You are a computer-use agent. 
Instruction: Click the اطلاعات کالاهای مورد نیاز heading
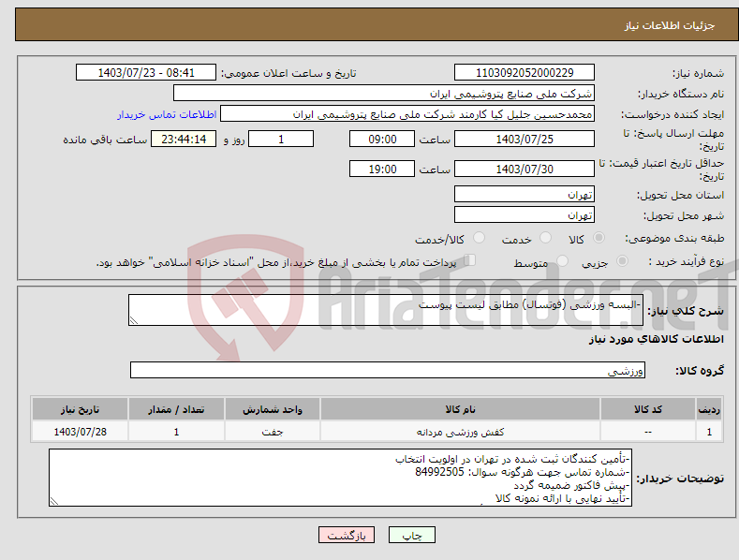click(656, 339)
